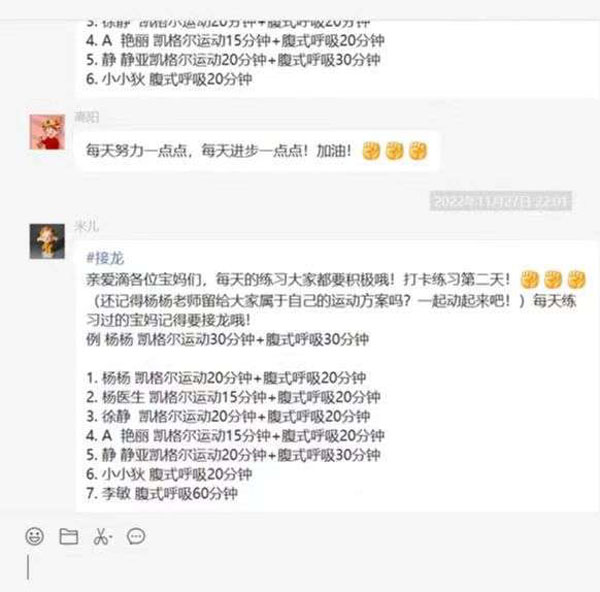The width and height of the screenshot is (600, 592).
Task: Click the gray timestamp label
Action: pyautogui.click(x=501, y=201)
